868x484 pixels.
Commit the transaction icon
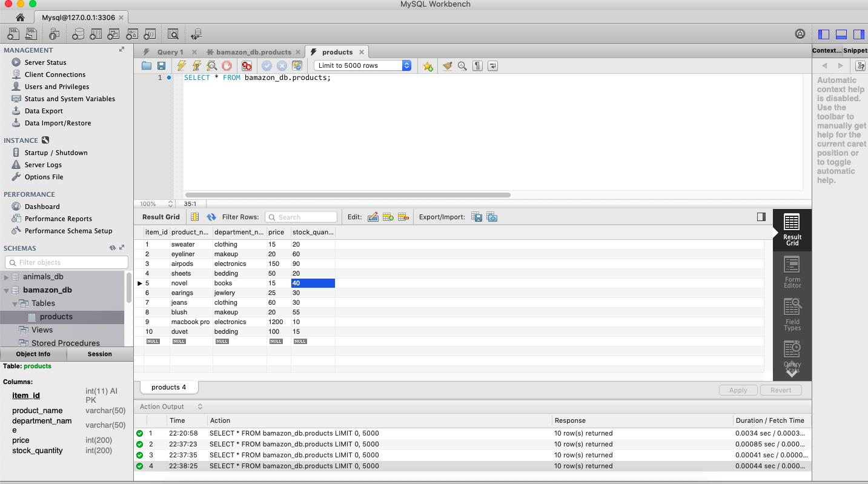coord(267,65)
